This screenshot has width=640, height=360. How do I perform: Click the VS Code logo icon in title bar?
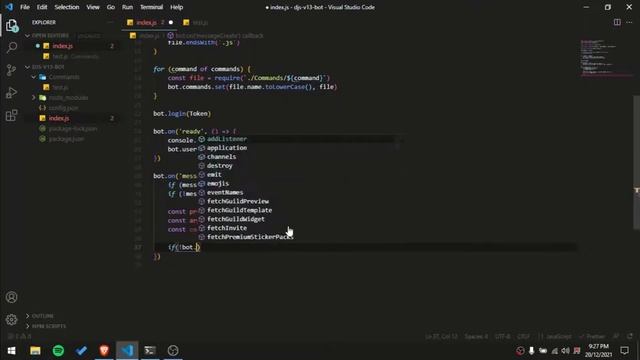point(9,7)
